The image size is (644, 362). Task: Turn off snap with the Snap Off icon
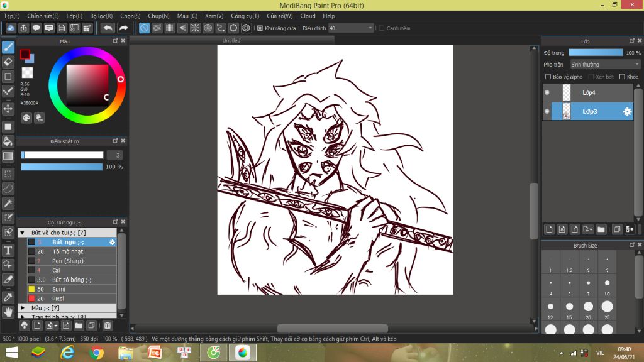(x=144, y=28)
